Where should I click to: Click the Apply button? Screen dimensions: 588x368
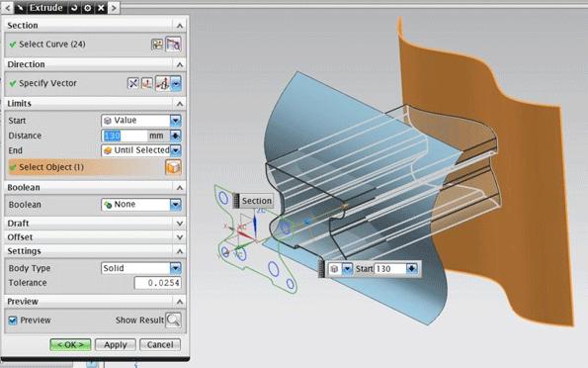pyautogui.click(x=115, y=344)
